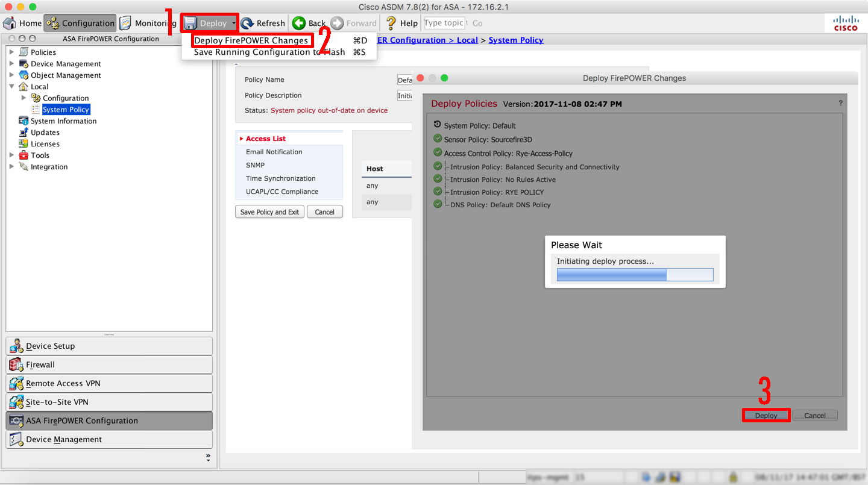Click the Go button beside search

pyautogui.click(x=477, y=23)
